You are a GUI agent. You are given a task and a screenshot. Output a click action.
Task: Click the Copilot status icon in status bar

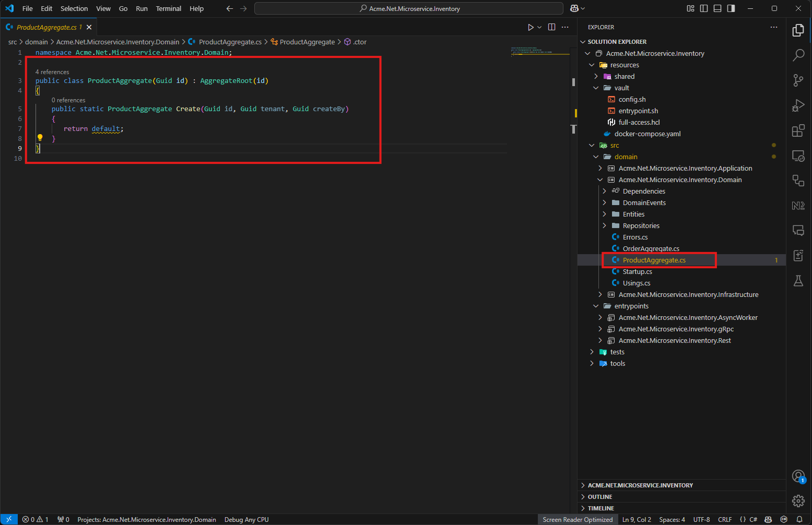tap(768, 519)
